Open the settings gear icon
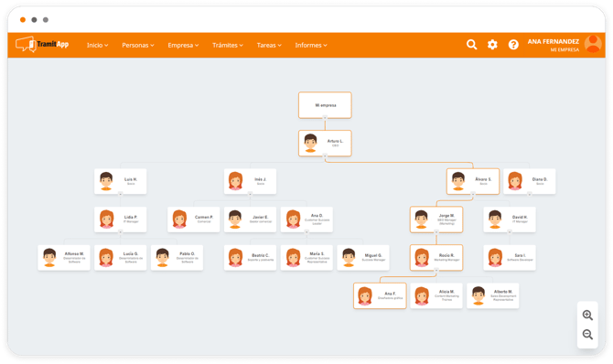The image size is (613, 364). [492, 45]
